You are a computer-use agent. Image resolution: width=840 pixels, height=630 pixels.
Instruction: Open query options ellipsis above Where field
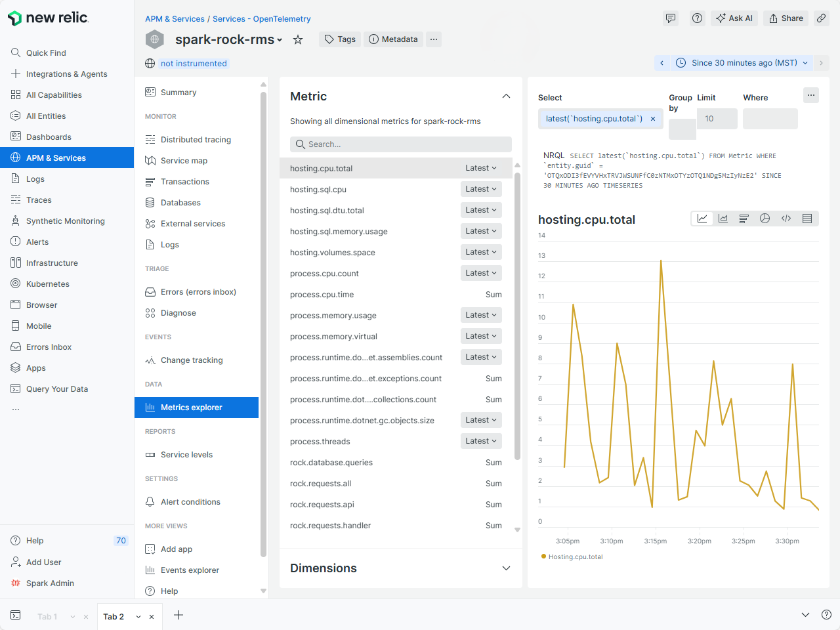(x=811, y=95)
